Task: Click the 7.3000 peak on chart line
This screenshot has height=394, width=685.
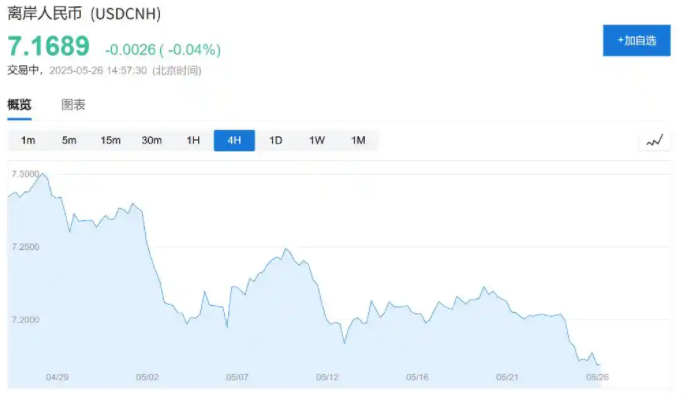Action: click(x=42, y=173)
